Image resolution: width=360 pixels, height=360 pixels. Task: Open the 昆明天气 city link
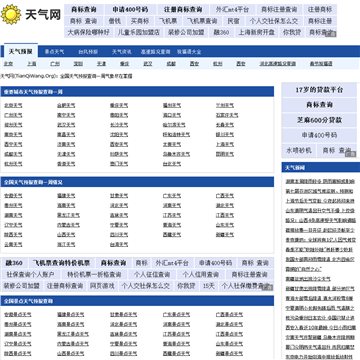tap(225, 154)
